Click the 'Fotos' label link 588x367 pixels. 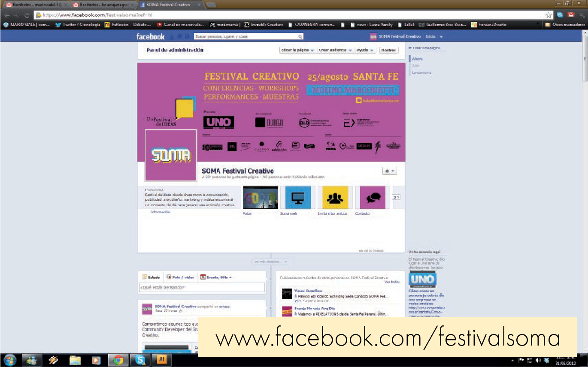pyautogui.click(x=247, y=213)
